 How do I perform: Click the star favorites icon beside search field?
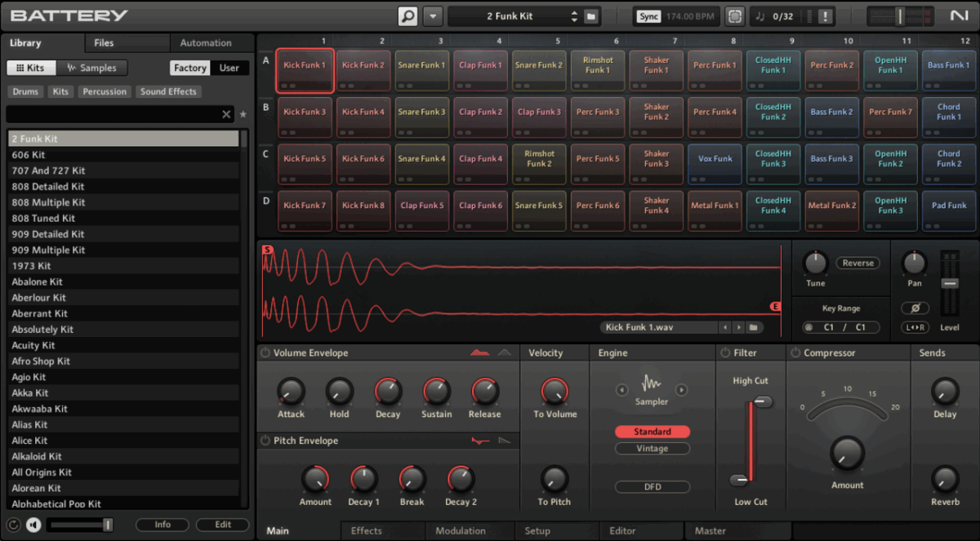click(243, 114)
